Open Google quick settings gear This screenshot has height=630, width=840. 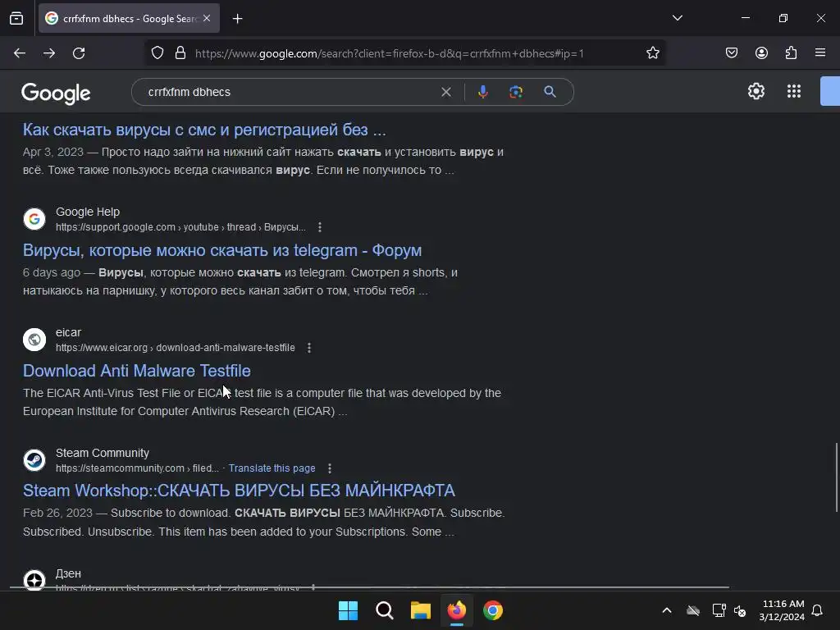(756, 91)
